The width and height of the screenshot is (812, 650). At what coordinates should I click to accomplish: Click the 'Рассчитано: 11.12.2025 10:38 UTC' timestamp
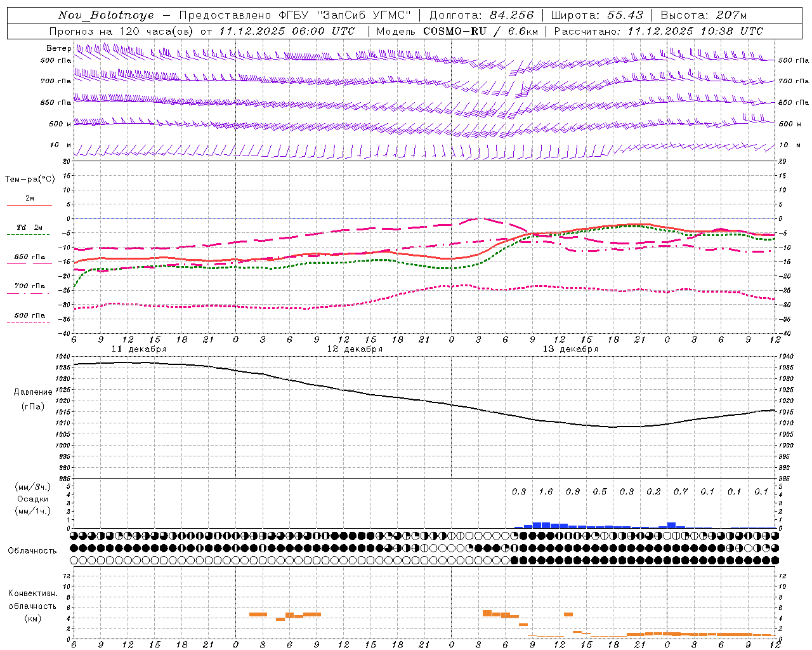pyautogui.click(x=658, y=31)
